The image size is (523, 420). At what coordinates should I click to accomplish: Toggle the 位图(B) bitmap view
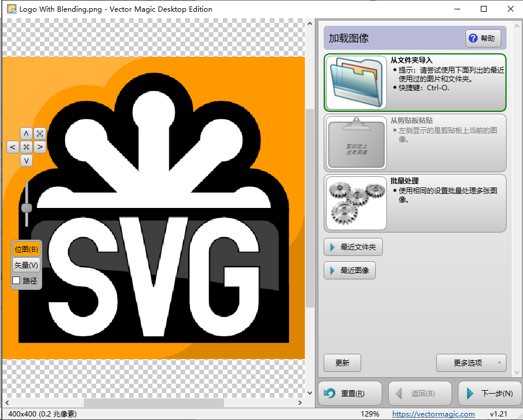[26, 250]
